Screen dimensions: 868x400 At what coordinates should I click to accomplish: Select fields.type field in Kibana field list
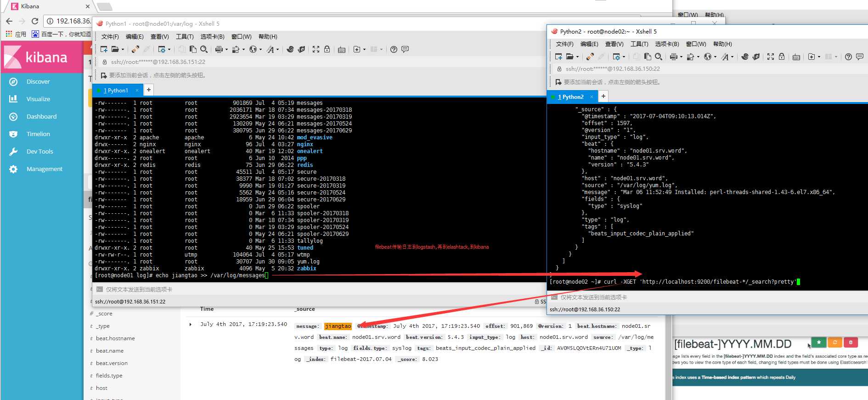(x=109, y=376)
